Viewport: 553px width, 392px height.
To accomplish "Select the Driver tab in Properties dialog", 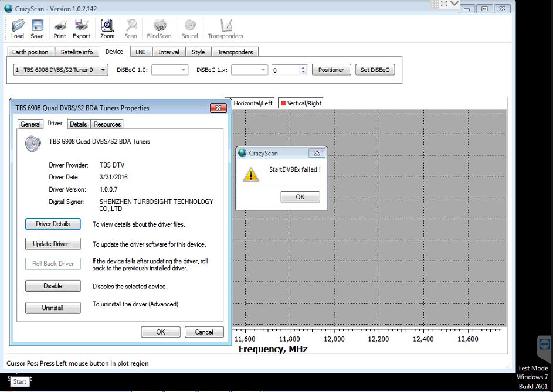I will pos(55,124).
